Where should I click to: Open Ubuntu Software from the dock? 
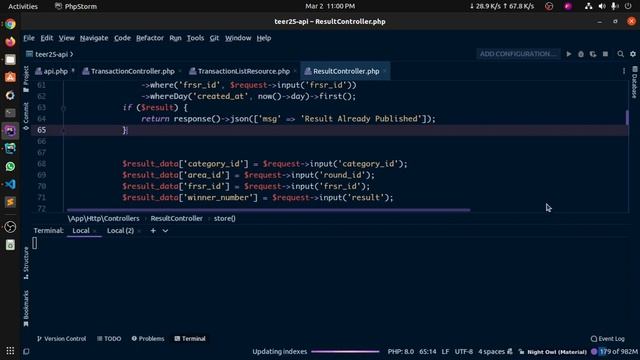(x=10, y=77)
